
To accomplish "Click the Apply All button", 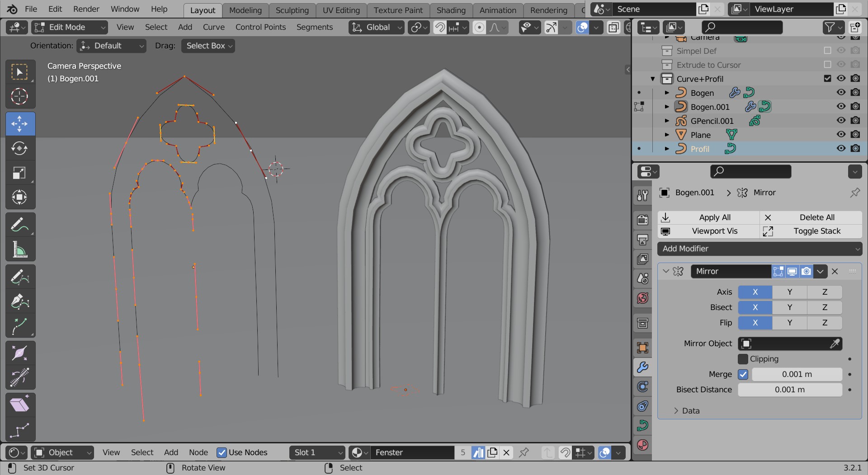I will 714,217.
